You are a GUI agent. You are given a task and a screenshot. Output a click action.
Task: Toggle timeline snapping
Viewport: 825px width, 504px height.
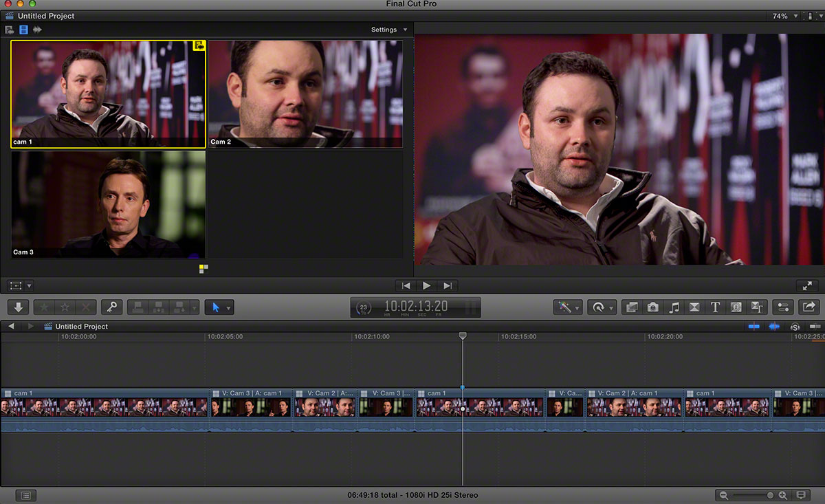pyautogui.click(x=815, y=327)
